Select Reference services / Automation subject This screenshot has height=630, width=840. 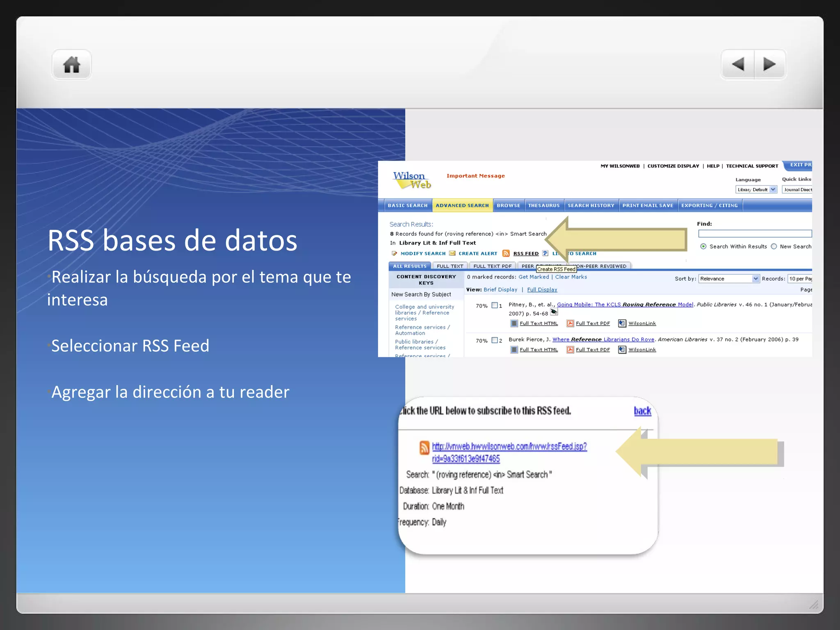[422, 330]
